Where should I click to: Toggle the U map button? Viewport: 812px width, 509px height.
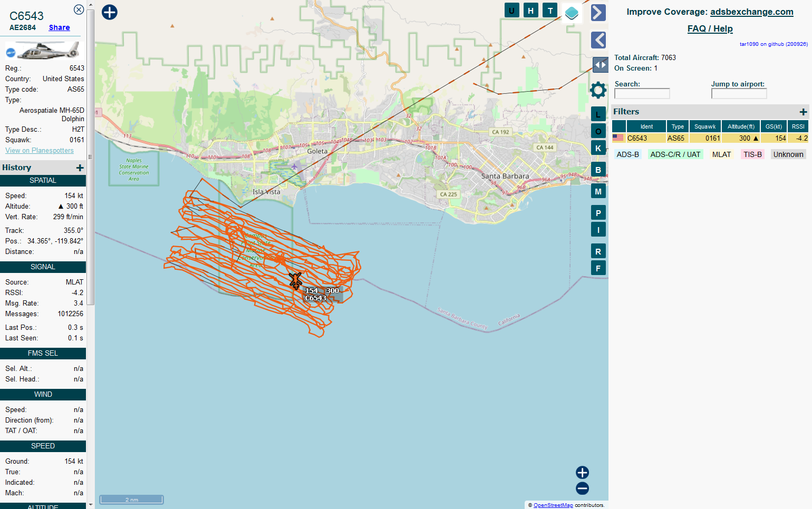[x=512, y=11]
